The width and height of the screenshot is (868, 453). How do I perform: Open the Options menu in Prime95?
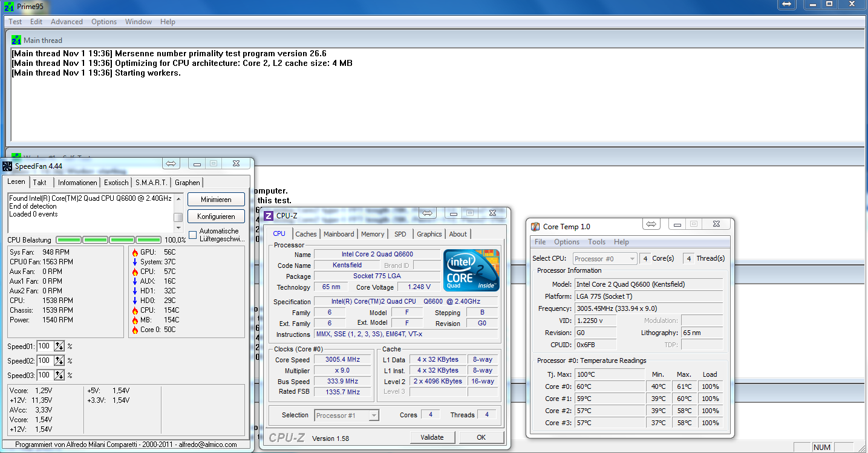104,22
